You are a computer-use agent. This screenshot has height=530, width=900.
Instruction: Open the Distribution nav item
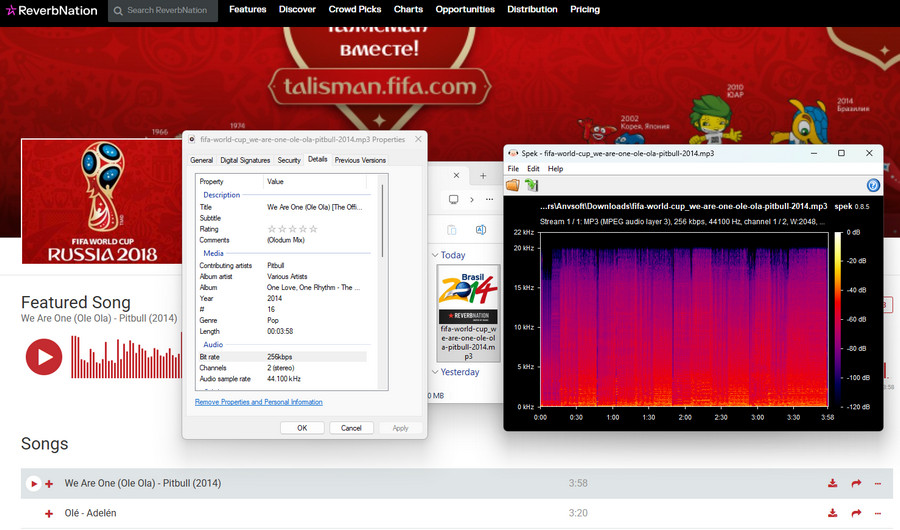pos(532,9)
